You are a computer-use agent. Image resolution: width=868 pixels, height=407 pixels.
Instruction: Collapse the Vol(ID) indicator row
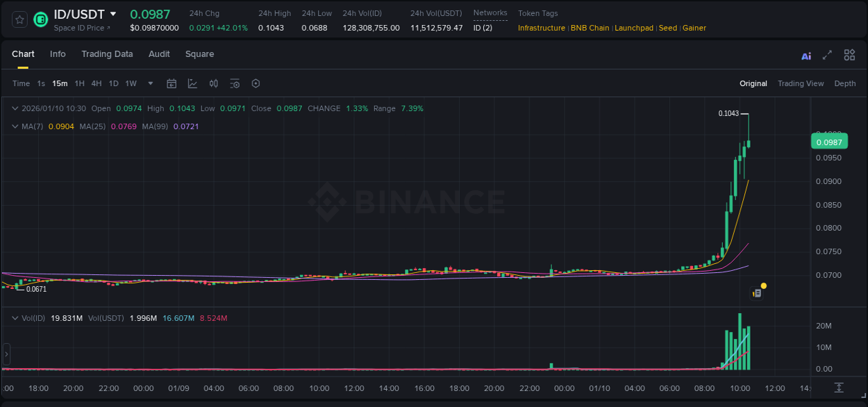15,317
